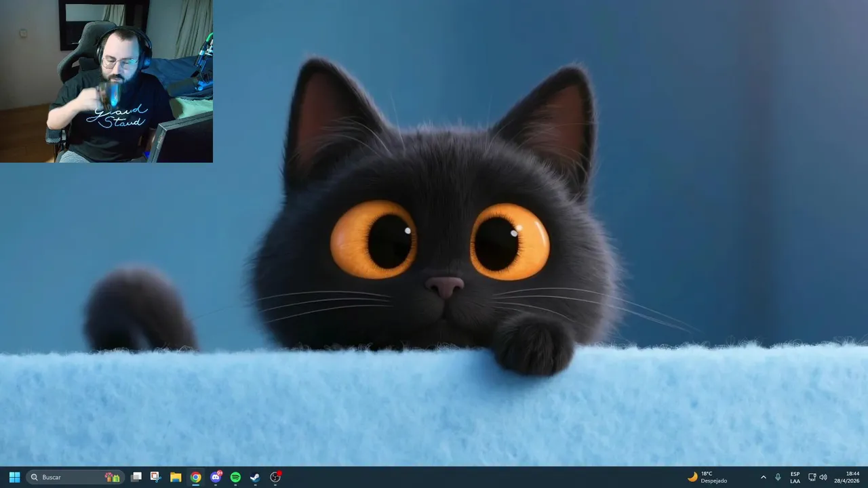Screen dimensions: 868x488
Task: Click the Buscar search box
Action: click(x=75, y=477)
